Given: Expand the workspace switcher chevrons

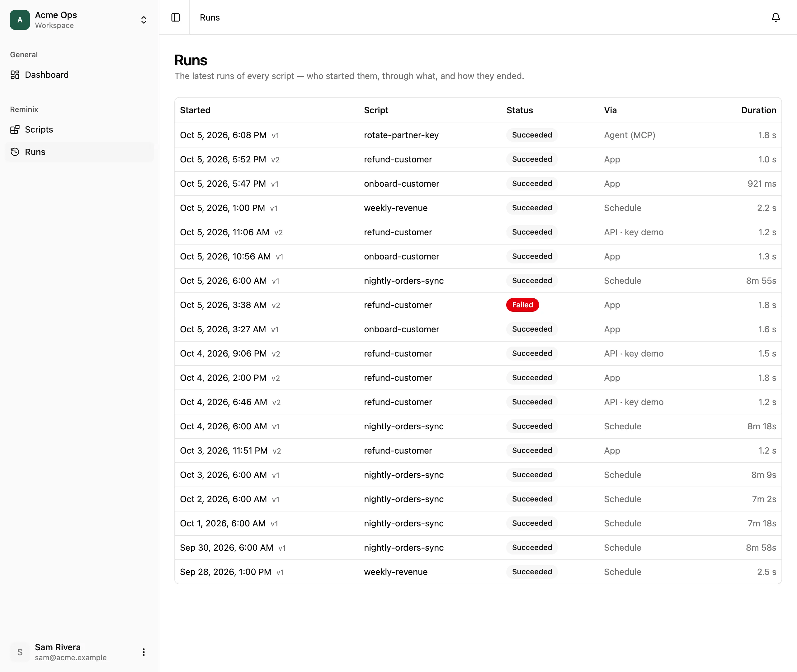Looking at the screenshot, I should (x=144, y=20).
